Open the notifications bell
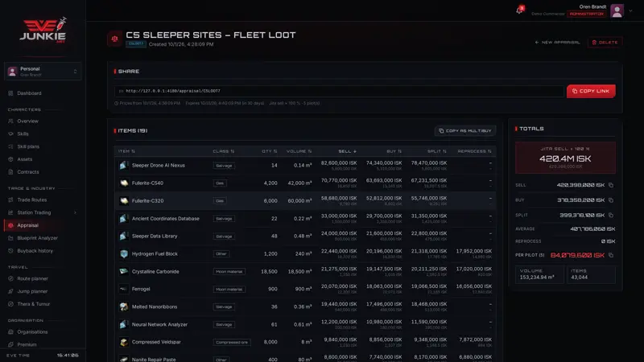 520,10
